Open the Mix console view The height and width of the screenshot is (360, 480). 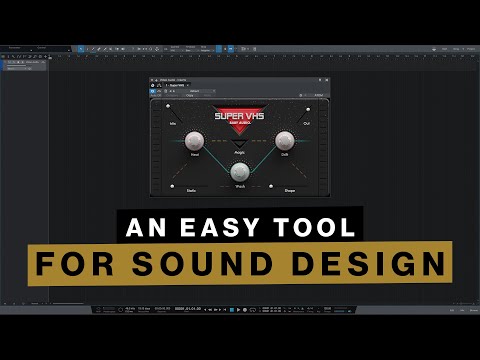click(462, 310)
